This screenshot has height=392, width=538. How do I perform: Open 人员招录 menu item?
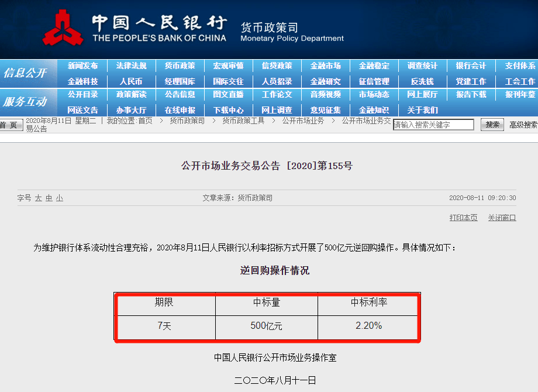[x=277, y=81]
